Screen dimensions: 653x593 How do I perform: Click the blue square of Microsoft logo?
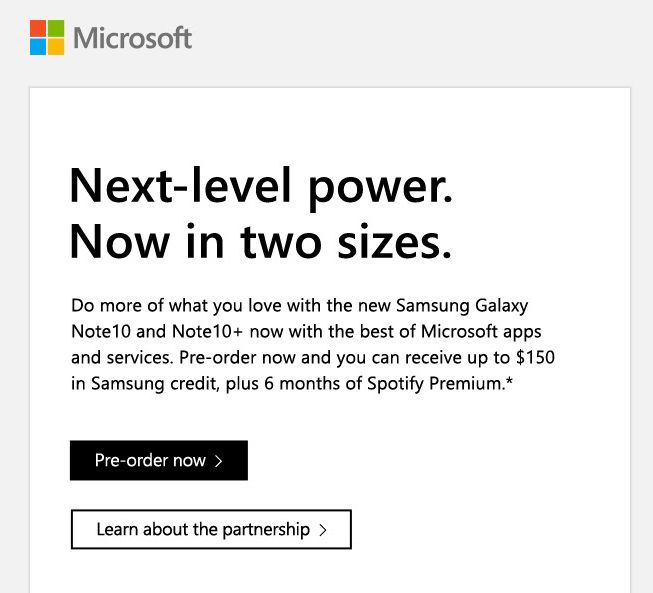point(38,47)
